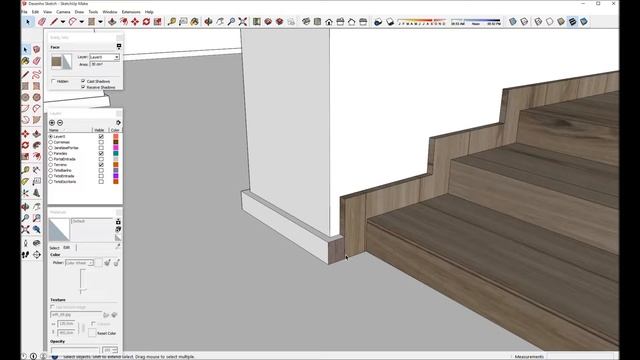
Task: Select Make Component tool in left toolbar
Action: (x=37, y=49)
